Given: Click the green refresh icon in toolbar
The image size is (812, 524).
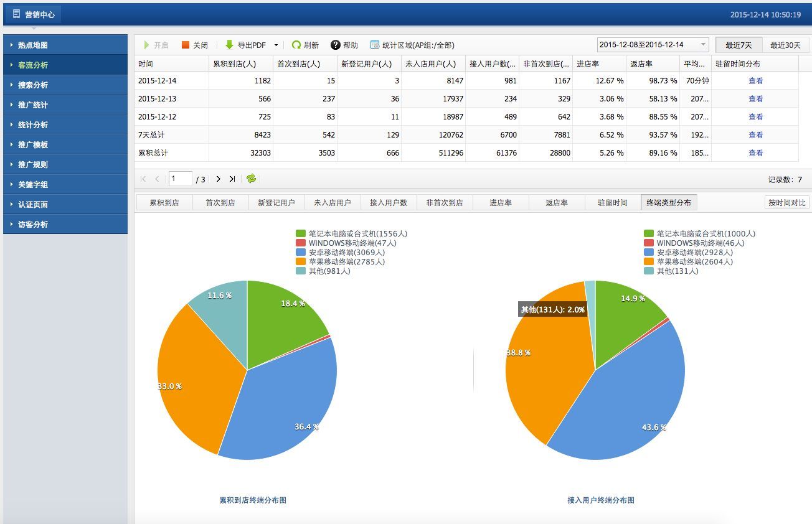Looking at the screenshot, I should (x=296, y=45).
